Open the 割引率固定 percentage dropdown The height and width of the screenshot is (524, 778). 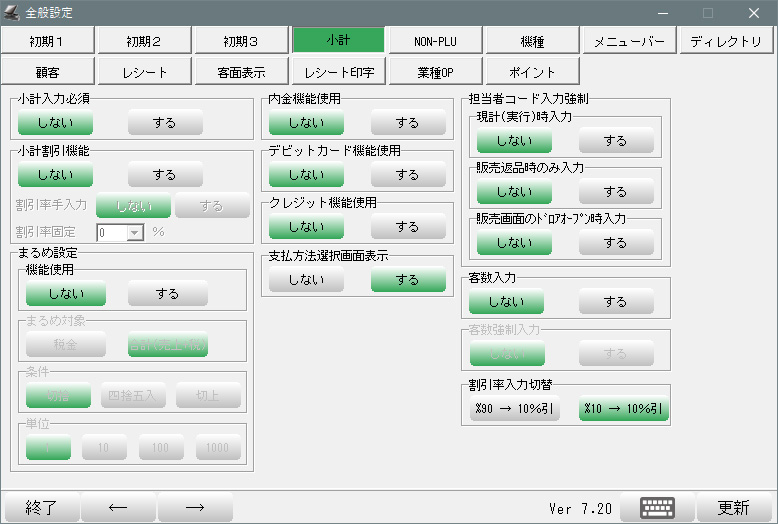(x=135, y=232)
